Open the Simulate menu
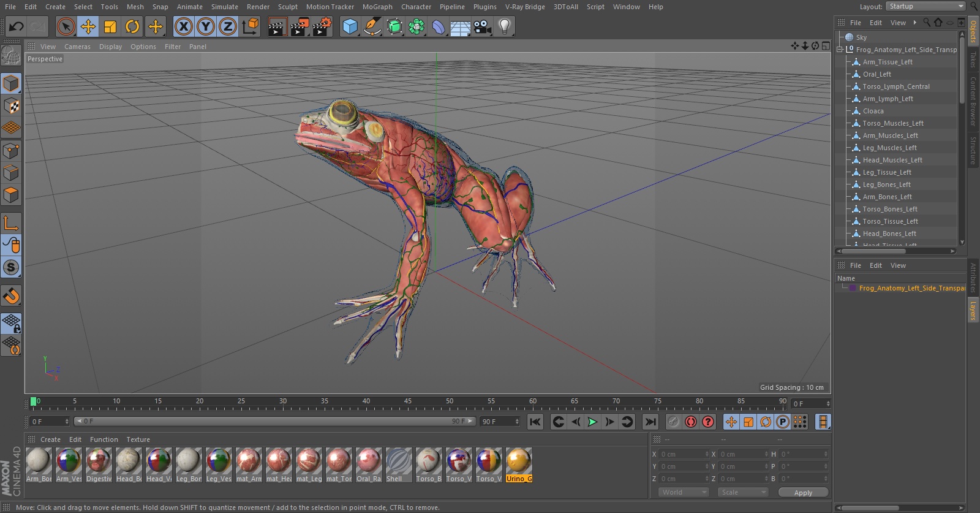Screen dimensions: 980x513 pyautogui.click(x=225, y=7)
